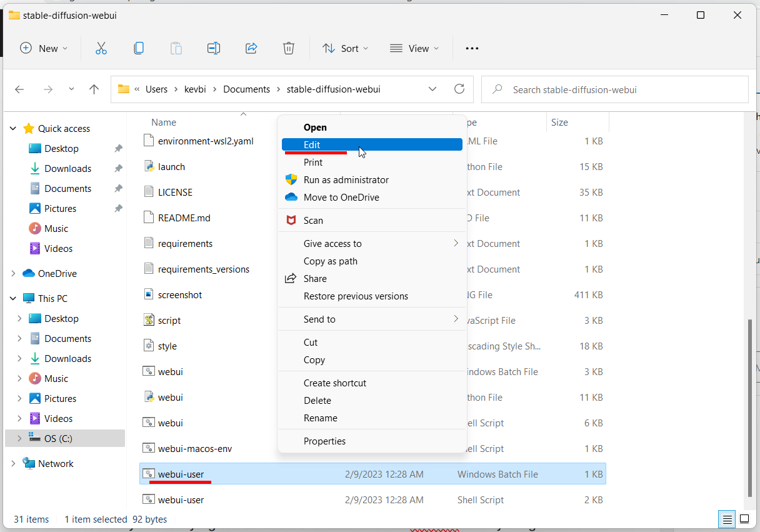Viewport: 760px width, 532px height.
Task: Go up to the parent folder
Action: click(x=94, y=89)
